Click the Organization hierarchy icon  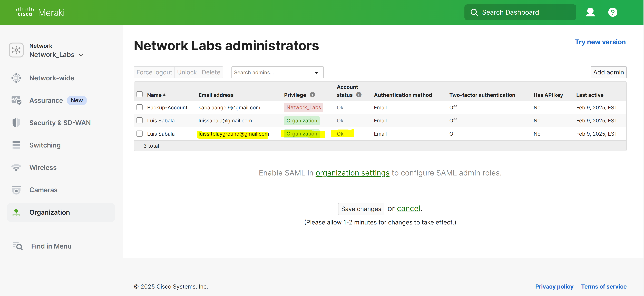[16, 212]
